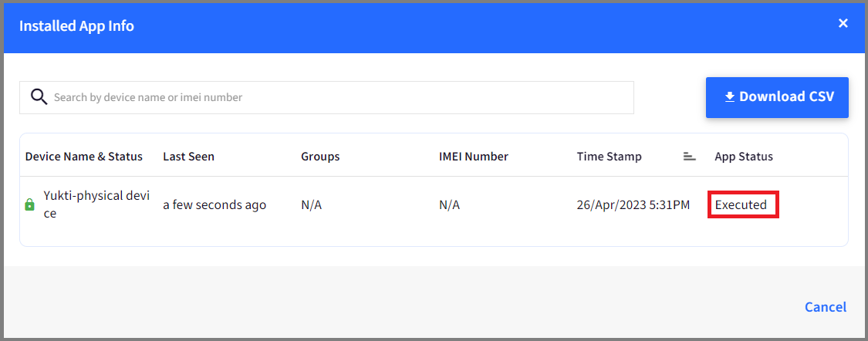Close the Installed App Info dialog
The height and width of the screenshot is (341, 868).
(x=843, y=23)
